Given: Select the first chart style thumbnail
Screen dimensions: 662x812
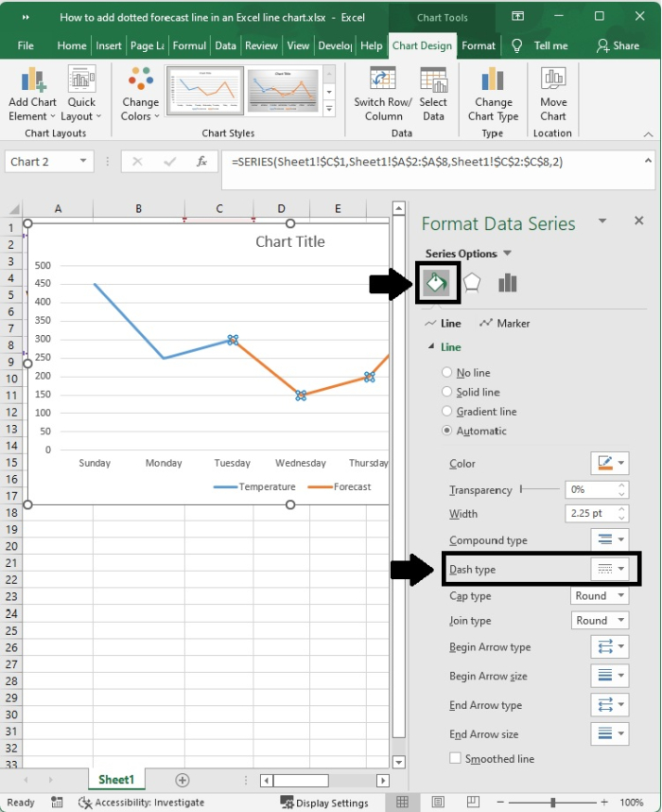Looking at the screenshot, I should click(205, 91).
